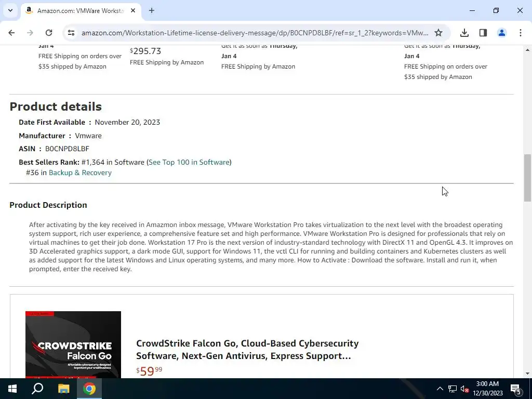The width and height of the screenshot is (532, 399).
Task: Click the scrollbar down arrow
Action: 527,374
